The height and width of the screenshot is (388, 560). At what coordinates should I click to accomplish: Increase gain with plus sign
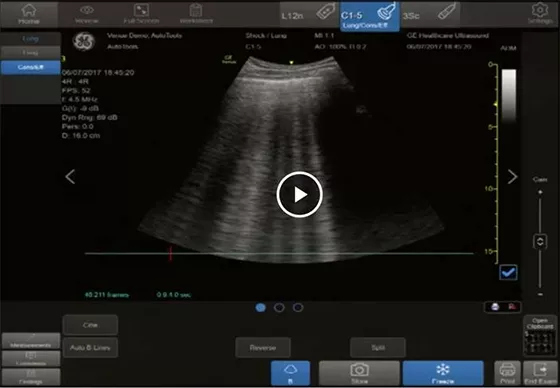pyautogui.click(x=540, y=192)
